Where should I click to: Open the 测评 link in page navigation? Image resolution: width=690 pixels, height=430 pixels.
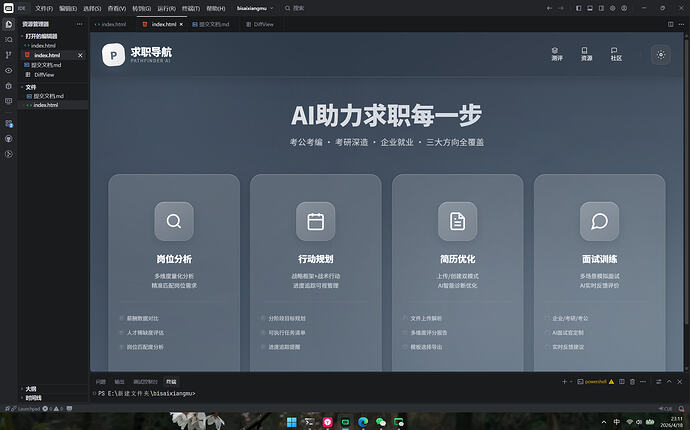tap(556, 55)
